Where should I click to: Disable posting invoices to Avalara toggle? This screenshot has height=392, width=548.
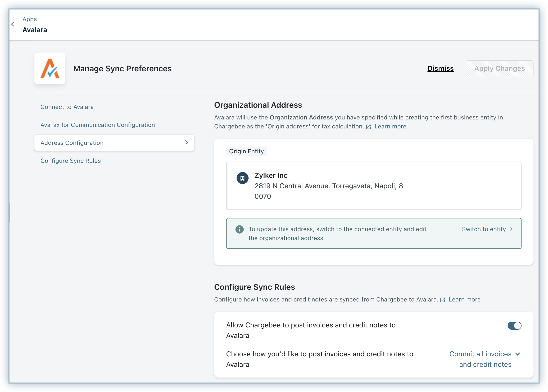[514, 326]
